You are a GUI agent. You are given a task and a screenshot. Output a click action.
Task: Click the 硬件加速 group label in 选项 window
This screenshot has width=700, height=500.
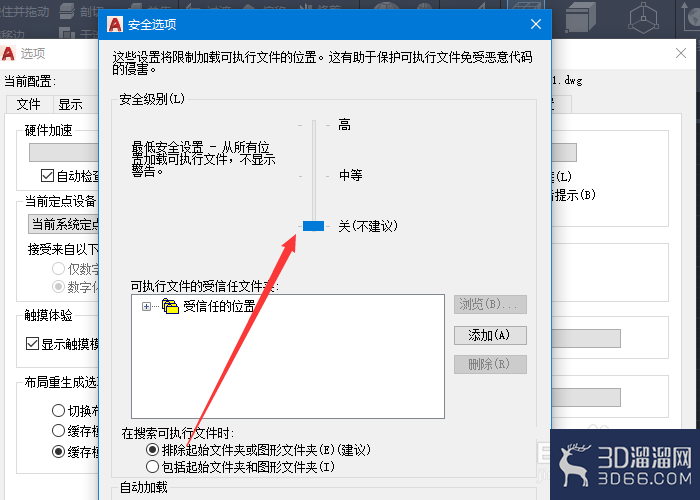(x=48, y=131)
